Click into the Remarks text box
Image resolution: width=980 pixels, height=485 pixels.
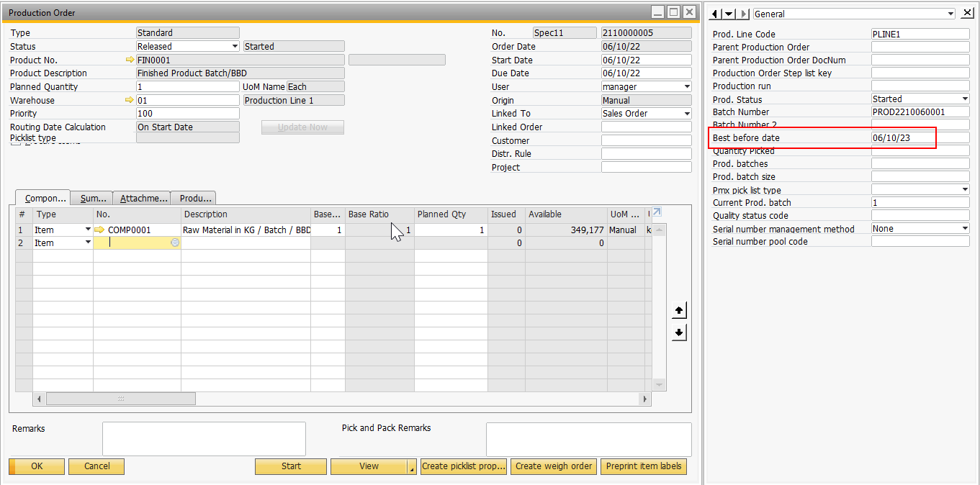pyautogui.click(x=204, y=439)
